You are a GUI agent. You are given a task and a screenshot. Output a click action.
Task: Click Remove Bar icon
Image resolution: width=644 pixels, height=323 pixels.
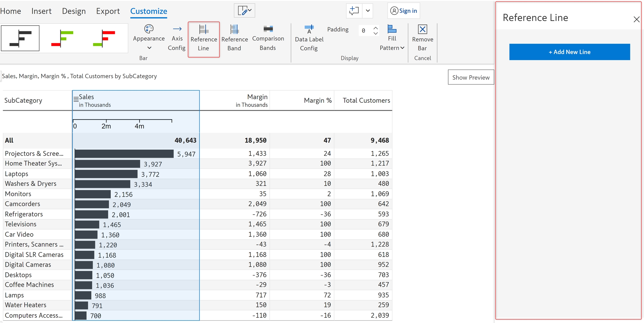pyautogui.click(x=422, y=29)
